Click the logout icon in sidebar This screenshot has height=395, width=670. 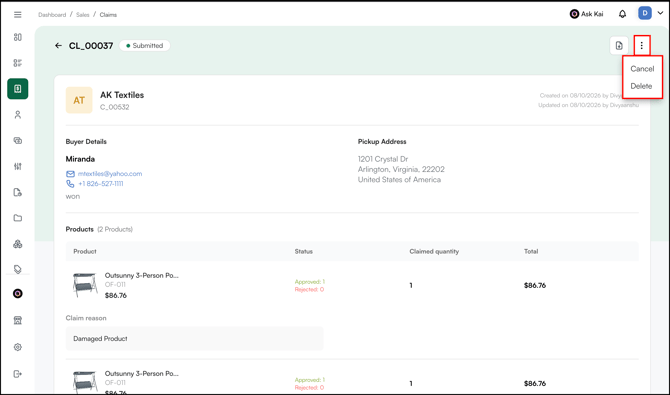18,374
